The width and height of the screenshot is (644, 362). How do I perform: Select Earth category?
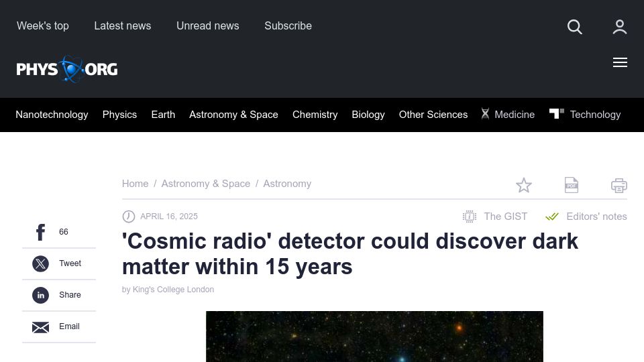coord(163,115)
